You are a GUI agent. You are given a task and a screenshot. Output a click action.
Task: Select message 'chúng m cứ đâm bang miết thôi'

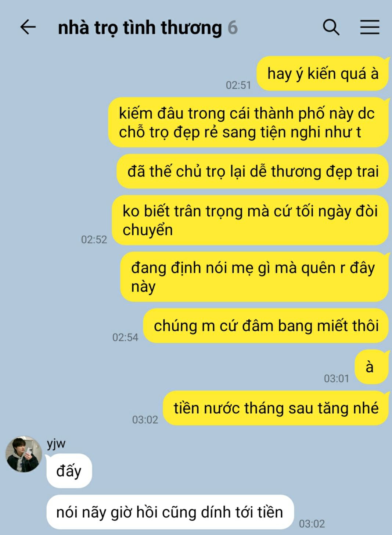point(266,326)
